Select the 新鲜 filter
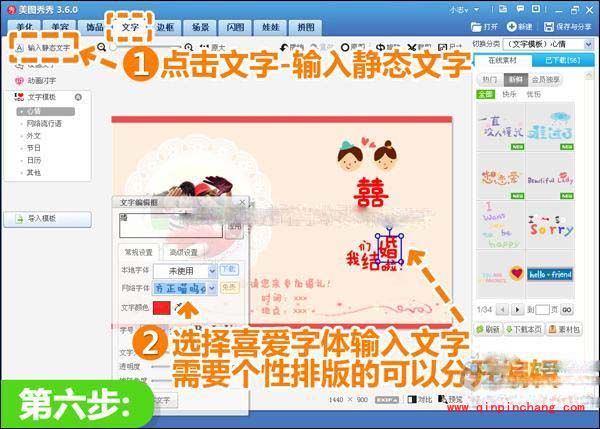 pos(515,80)
